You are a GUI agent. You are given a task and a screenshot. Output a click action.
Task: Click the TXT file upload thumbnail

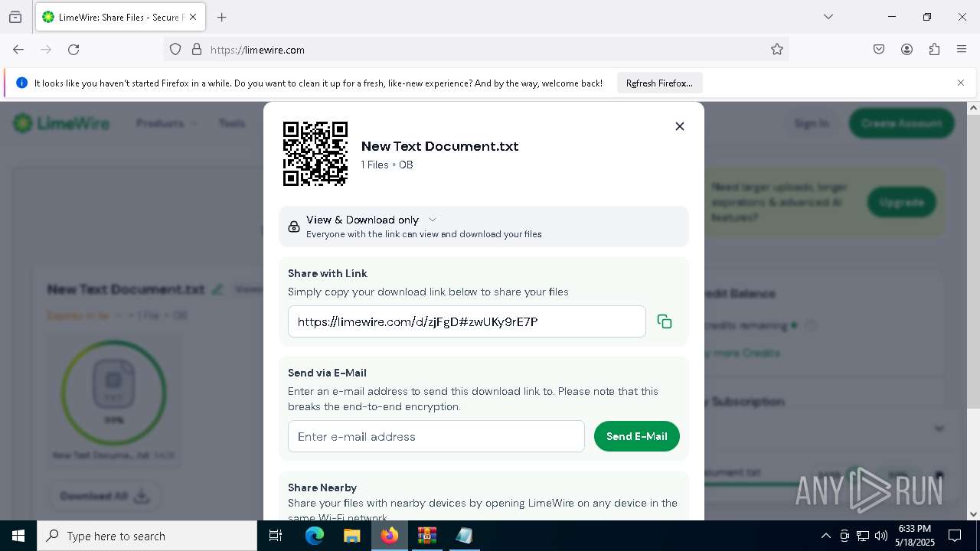pyautogui.click(x=114, y=393)
